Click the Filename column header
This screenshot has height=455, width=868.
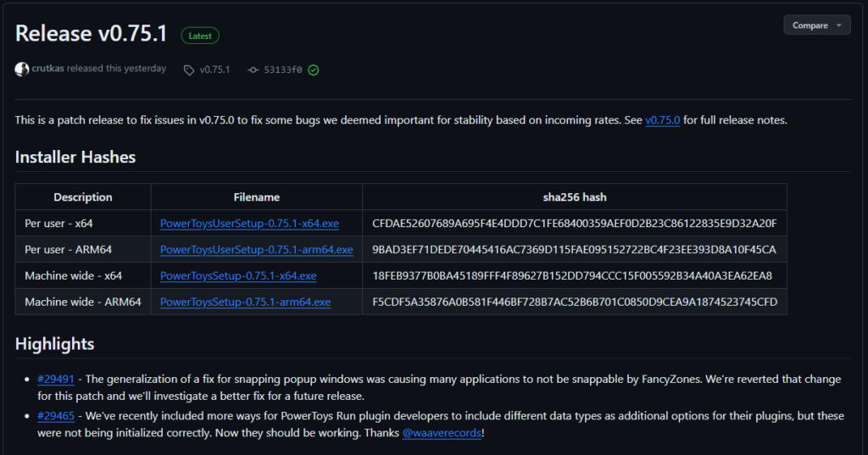tap(256, 197)
